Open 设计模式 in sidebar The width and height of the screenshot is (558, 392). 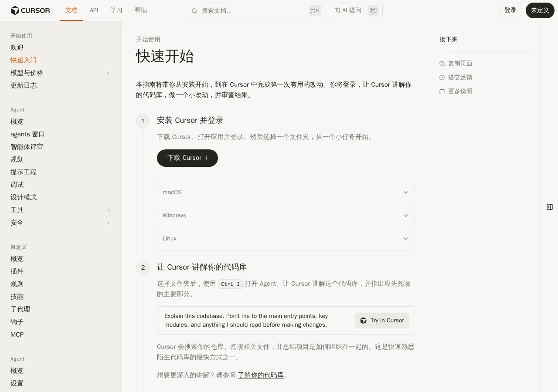pos(24,198)
